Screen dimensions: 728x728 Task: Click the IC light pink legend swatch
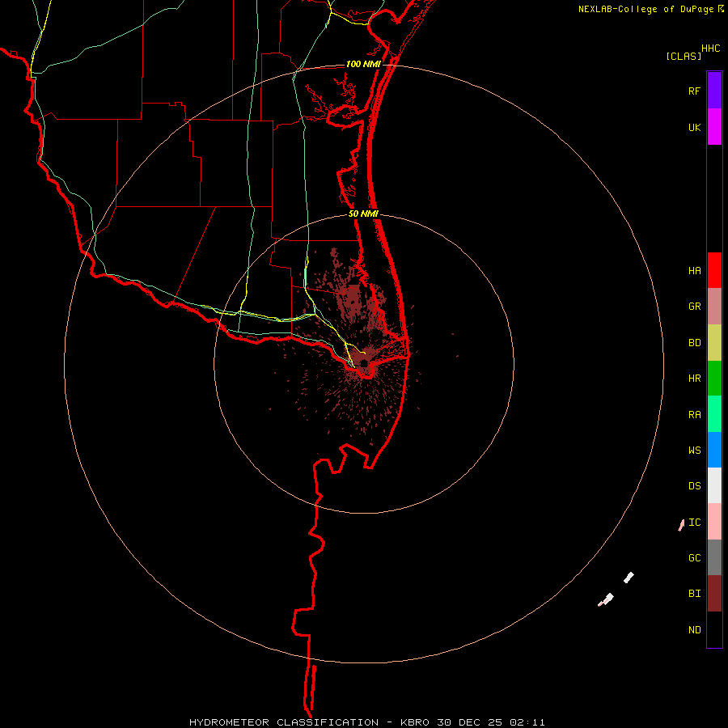point(714,522)
